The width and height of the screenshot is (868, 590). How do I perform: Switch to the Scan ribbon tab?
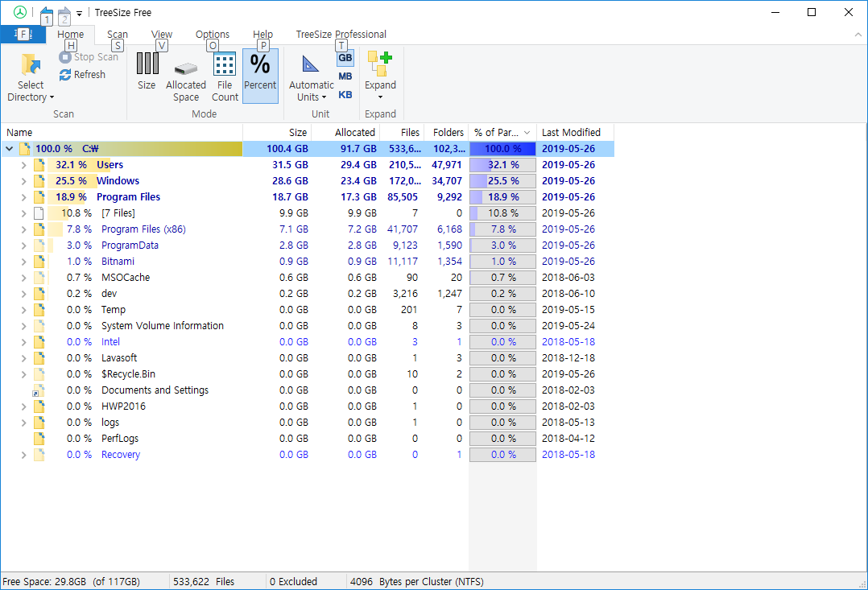(x=118, y=35)
